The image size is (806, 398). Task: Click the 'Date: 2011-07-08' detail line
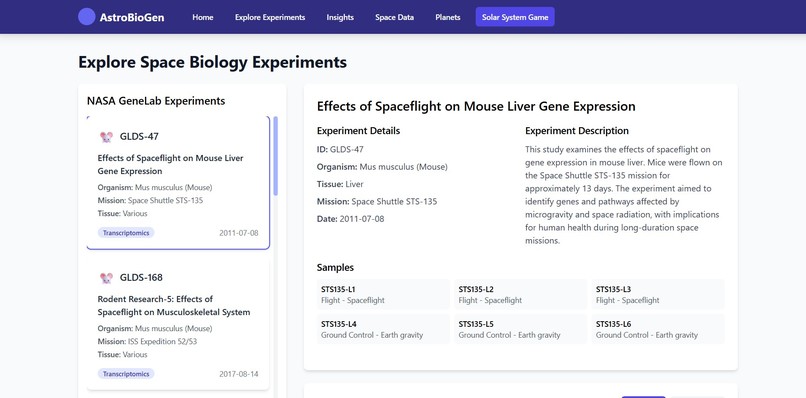click(351, 219)
